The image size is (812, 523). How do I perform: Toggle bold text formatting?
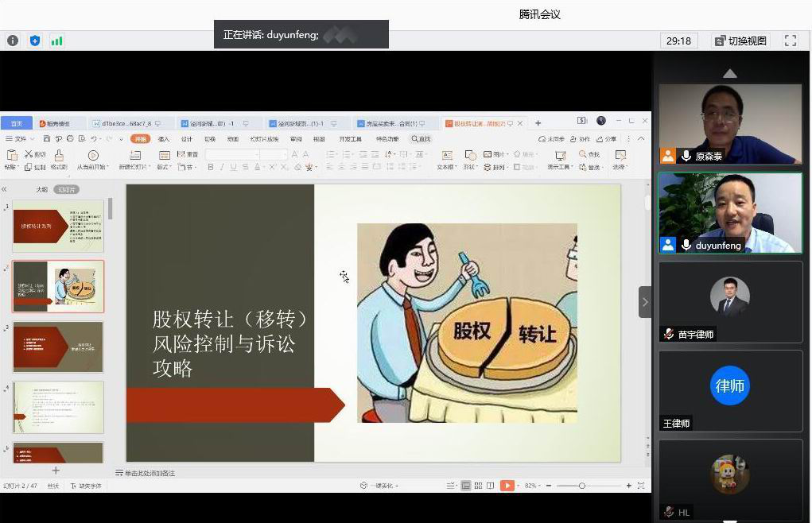tap(211, 167)
